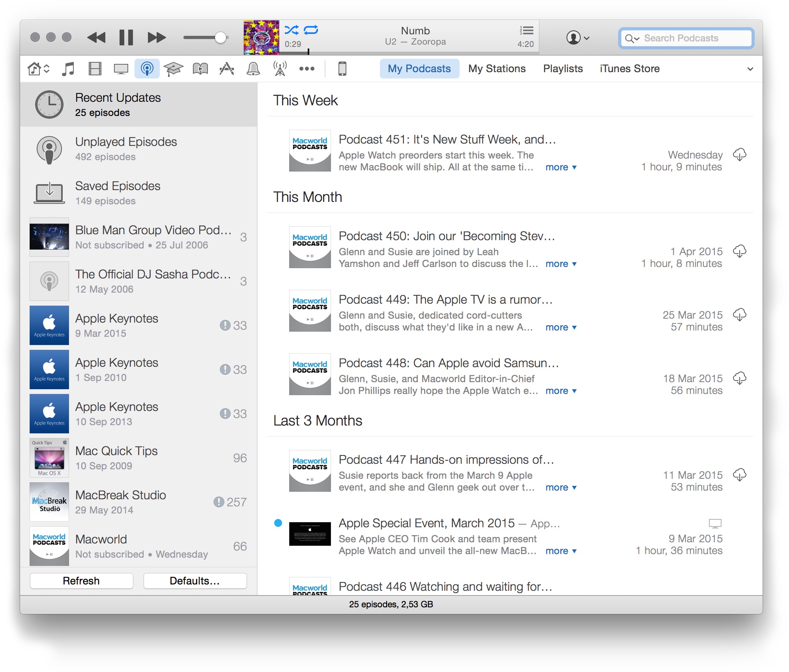Toggle shuffle mode
The width and height of the screenshot is (789, 672).
click(x=292, y=30)
